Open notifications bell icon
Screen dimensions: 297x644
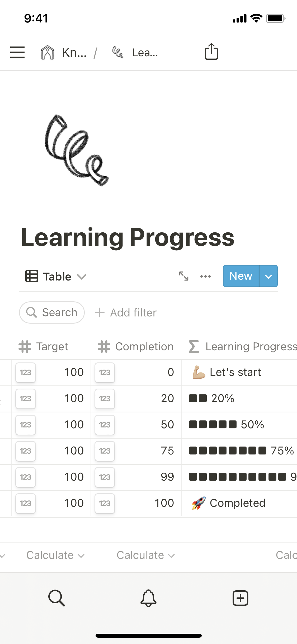(148, 598)
